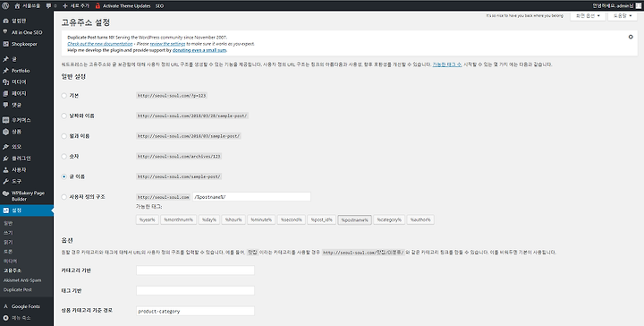Image resolution: width=644 pixels, height=326 pixels.
Task: Open Duplicate Post submenu
Action: tap(18, 290)
